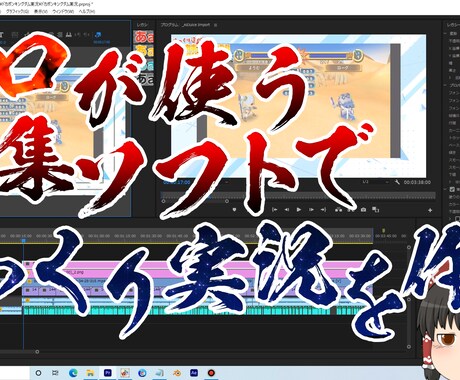The image size is (460, 380).
Task: Open Program monitor wrench settings
Action: pyautogui.click(x=397, y=182)
